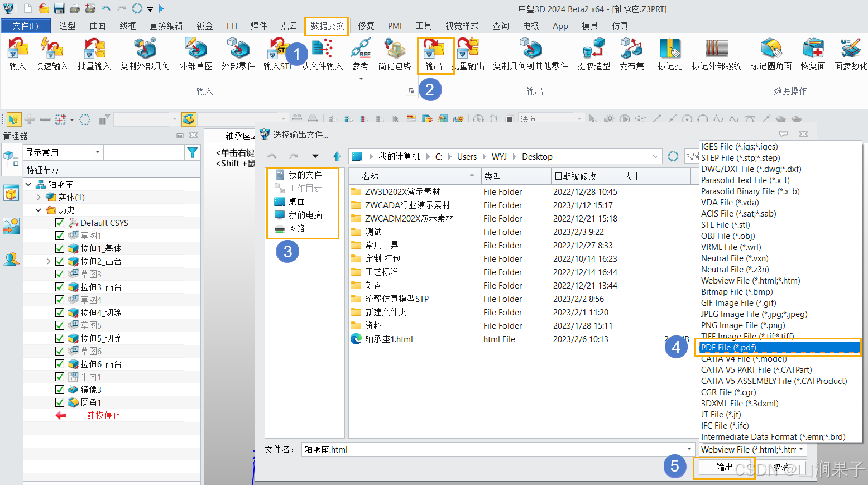
Task: Open the 面参数化 tool
Action: [x=851, y=54]
